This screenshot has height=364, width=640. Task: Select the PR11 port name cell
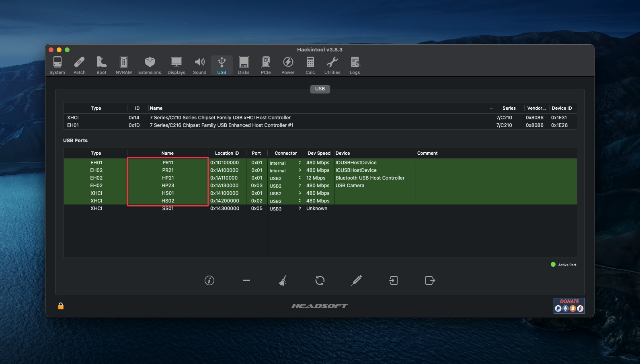click(168, 163)
